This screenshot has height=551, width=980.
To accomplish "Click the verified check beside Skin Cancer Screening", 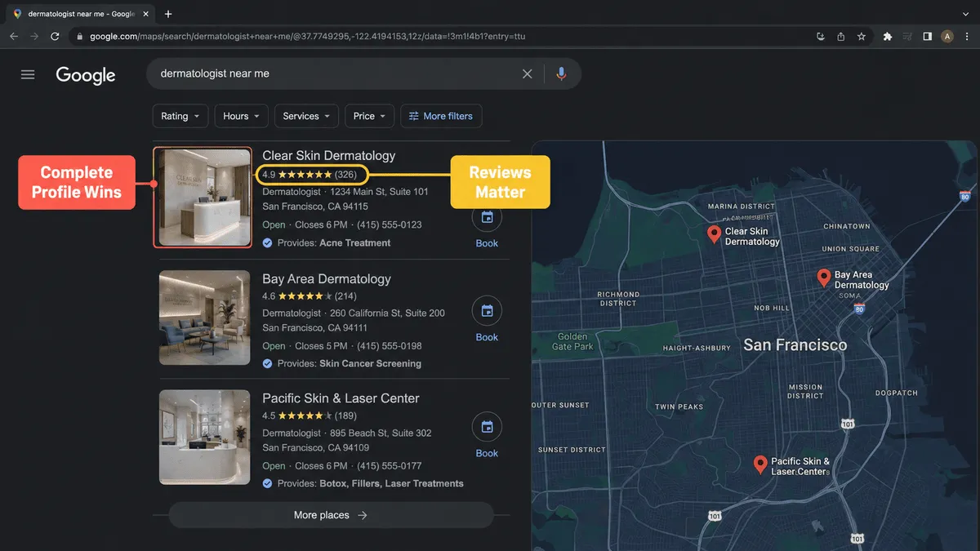I will point(268,364).
